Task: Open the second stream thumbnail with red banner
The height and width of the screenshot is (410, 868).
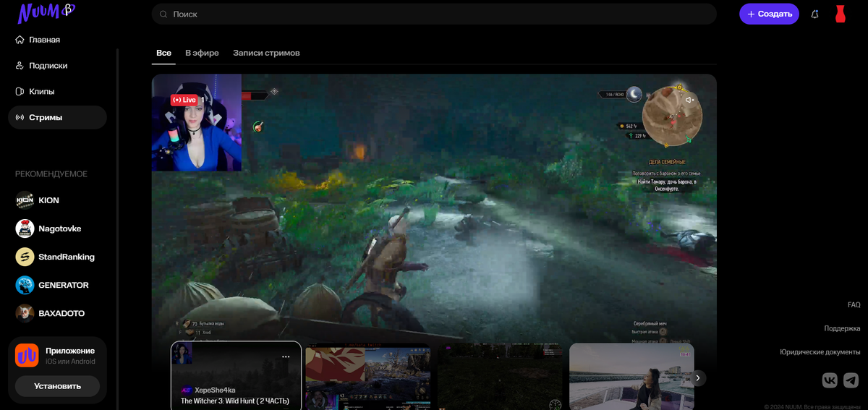Action: click(x=367, y=377)
